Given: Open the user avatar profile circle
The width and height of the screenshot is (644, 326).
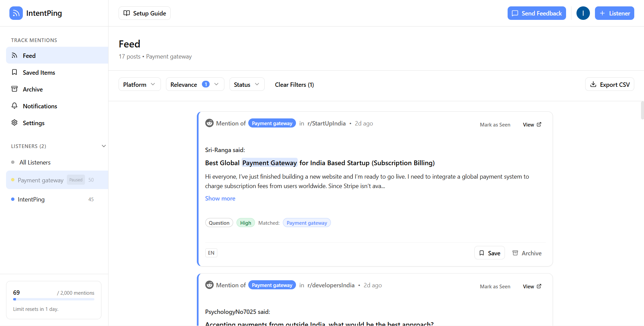Looking at the screenshot, I should pos(583,13).
